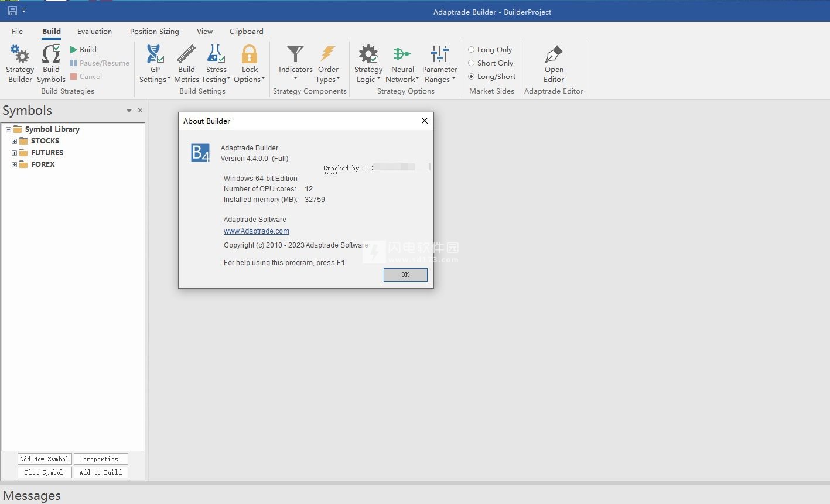Expand the STOCKS folder
The image size is (830, 504).
pyautogui.click(x=14, y=141)
